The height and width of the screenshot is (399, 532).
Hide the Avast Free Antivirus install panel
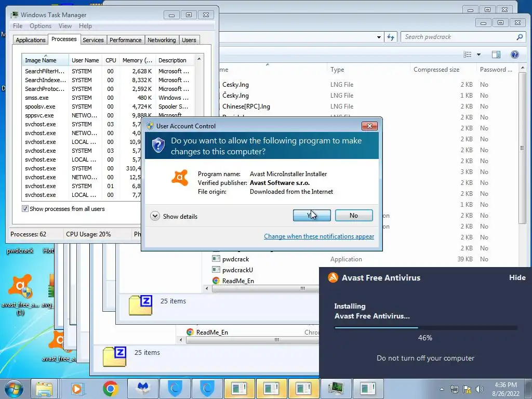[x=517, y=277]
